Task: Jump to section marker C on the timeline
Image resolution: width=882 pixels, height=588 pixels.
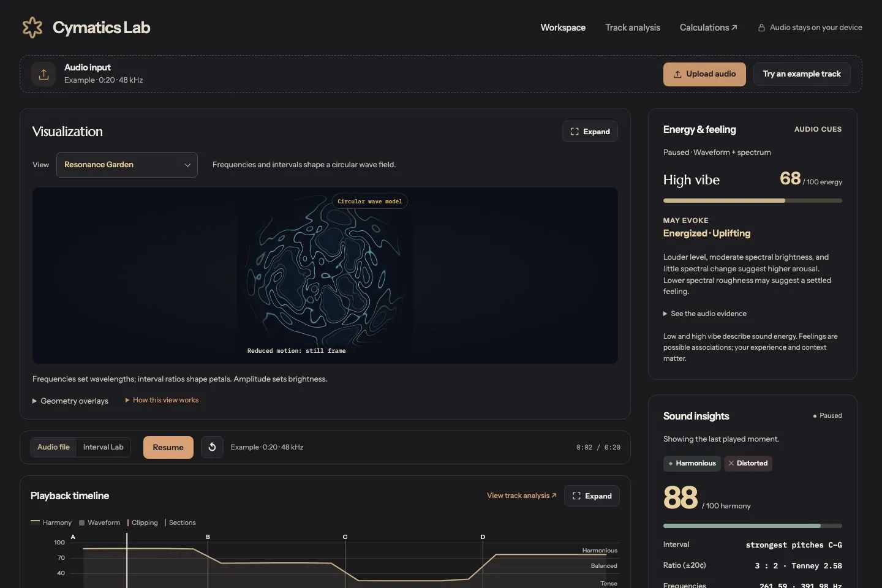Action: pos(345,537)
